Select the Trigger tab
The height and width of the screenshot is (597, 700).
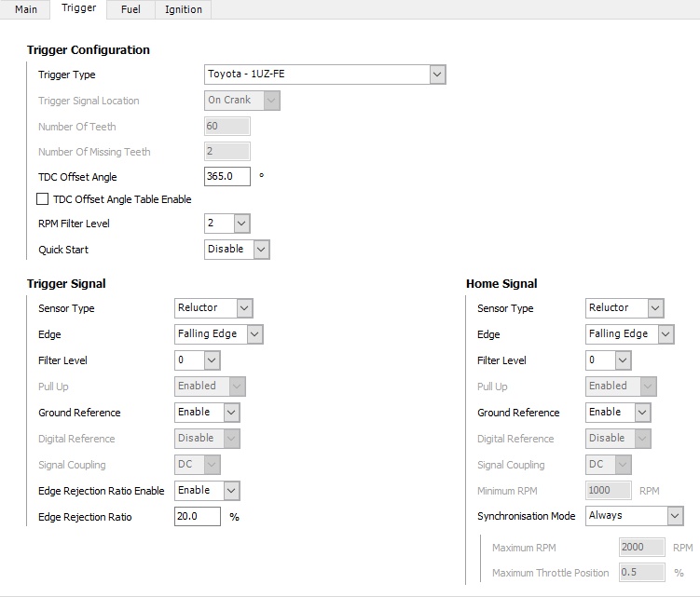click(x=78, y=8)
